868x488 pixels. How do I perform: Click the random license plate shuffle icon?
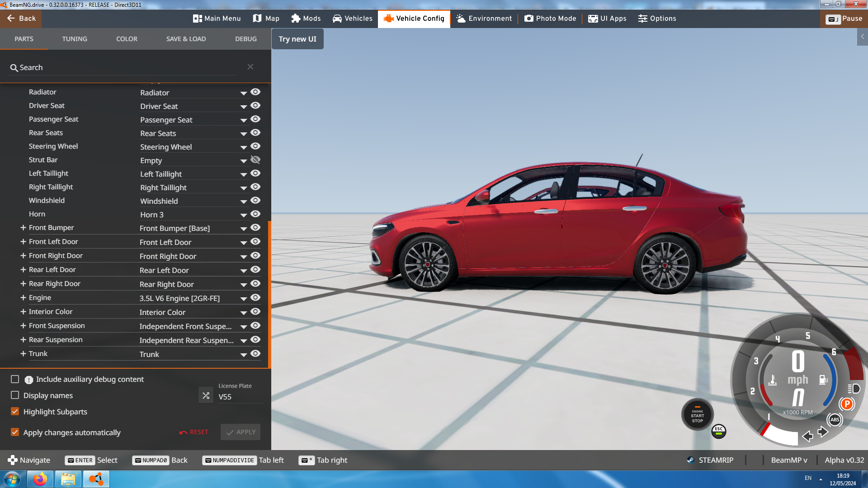[206, 395]
